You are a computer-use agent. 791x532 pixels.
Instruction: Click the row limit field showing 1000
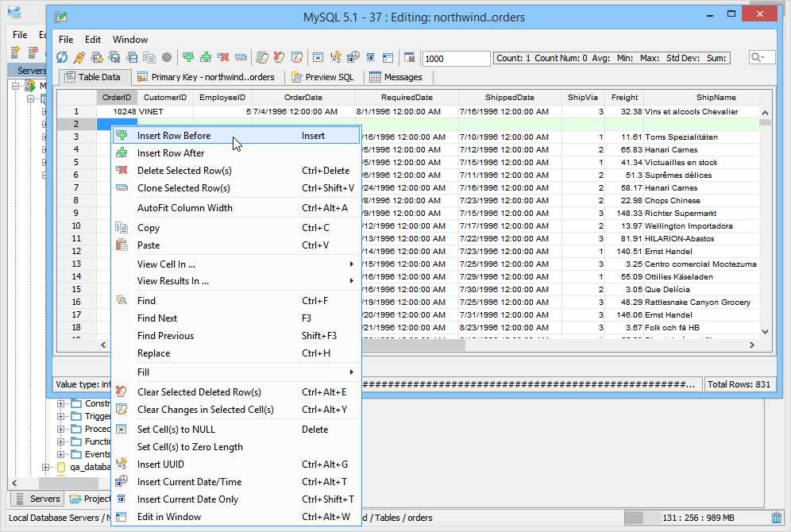456,59
